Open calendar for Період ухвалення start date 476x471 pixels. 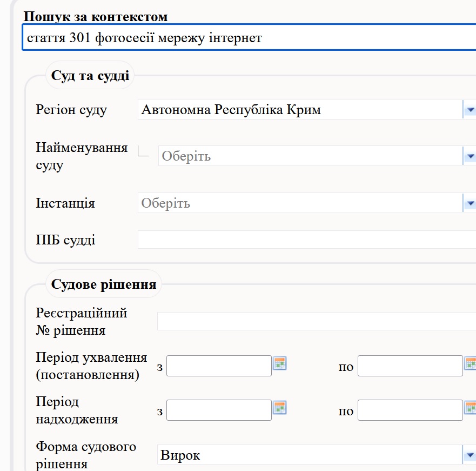279,363
